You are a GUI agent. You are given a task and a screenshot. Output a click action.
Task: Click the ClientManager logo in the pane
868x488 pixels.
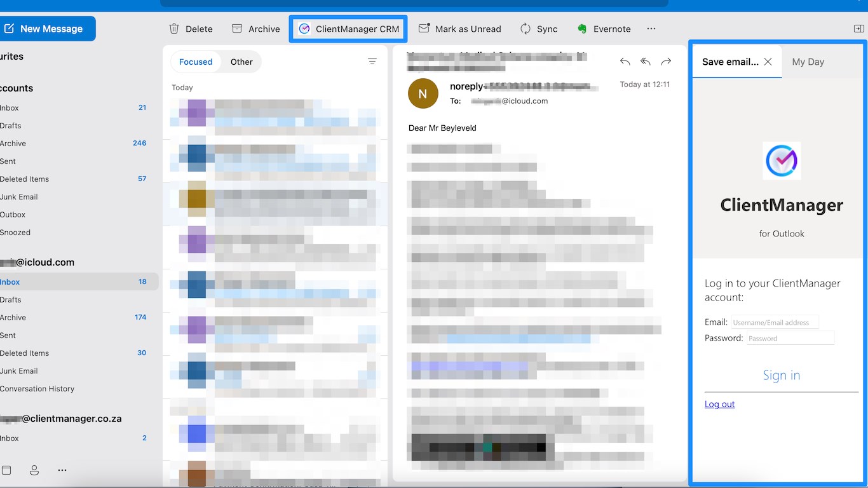pos(782,161)
